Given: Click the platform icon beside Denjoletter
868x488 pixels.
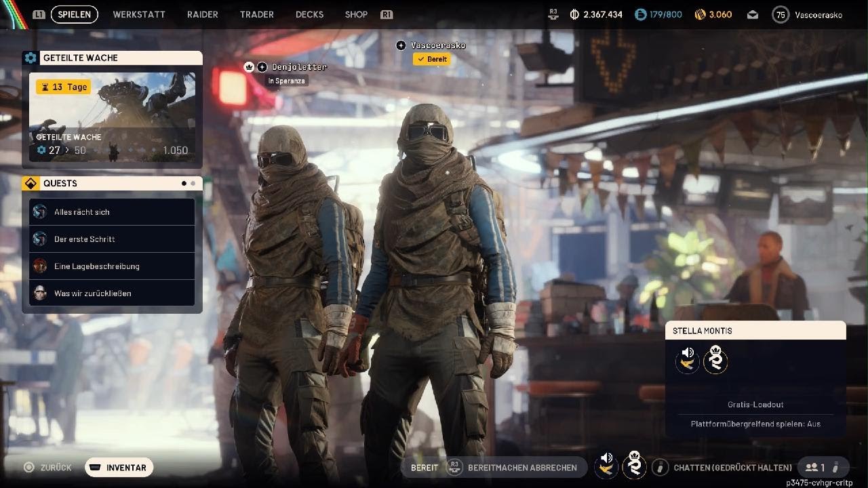Looking at the screenshot, I should [262, 67].
